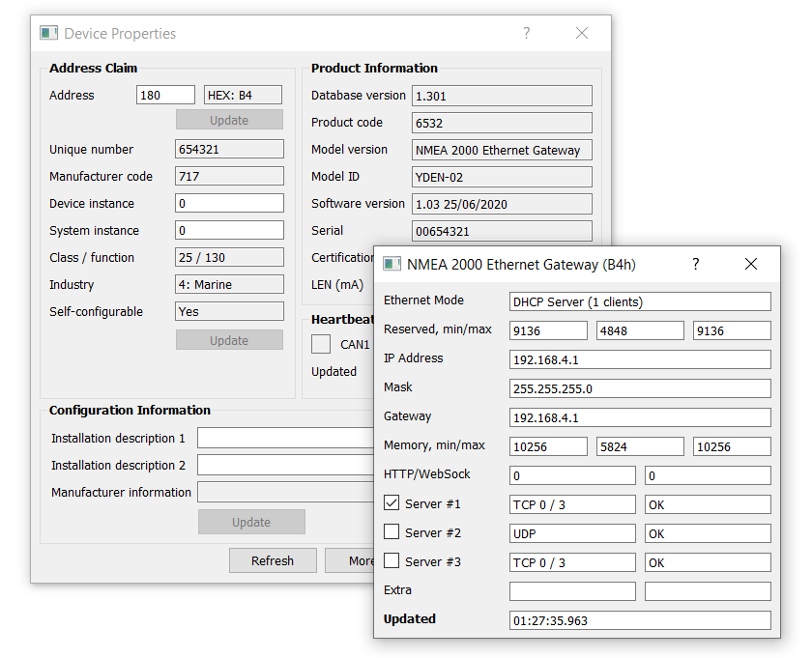
Task: Click the Database version field 1.301
Action: point(502,96)
